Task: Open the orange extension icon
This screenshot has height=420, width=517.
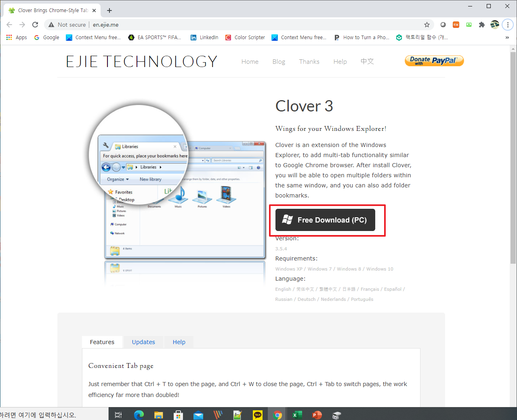Action: [x=456, y=25]
